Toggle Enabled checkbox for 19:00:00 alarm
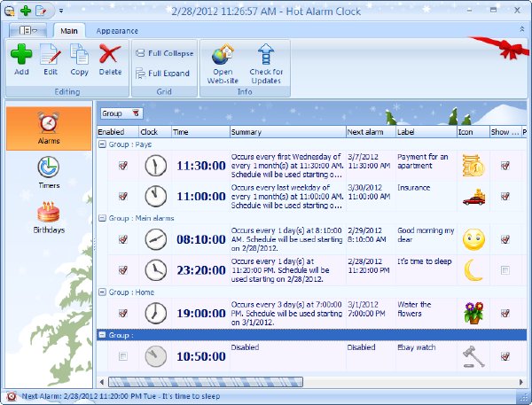 coord(123,313)
